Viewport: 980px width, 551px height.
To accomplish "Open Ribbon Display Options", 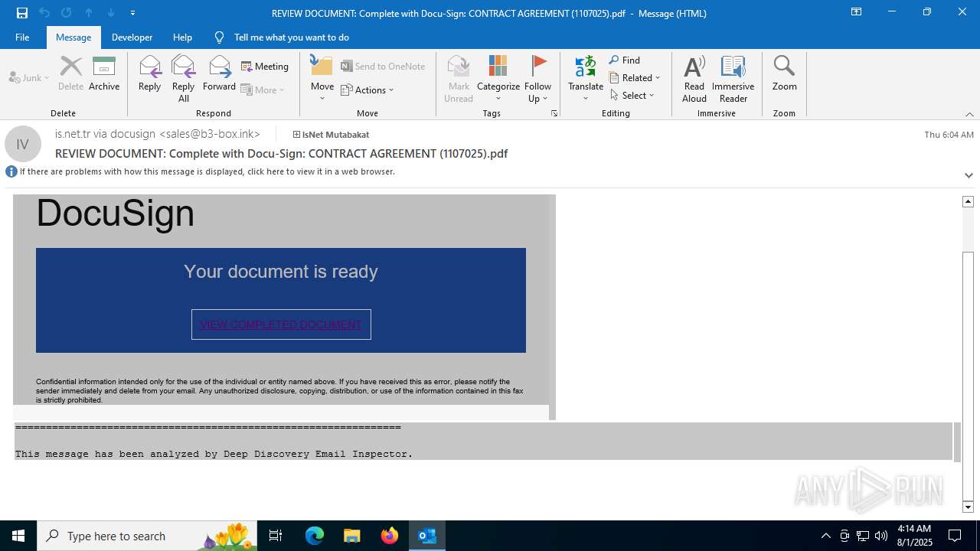I will [856, 12].
